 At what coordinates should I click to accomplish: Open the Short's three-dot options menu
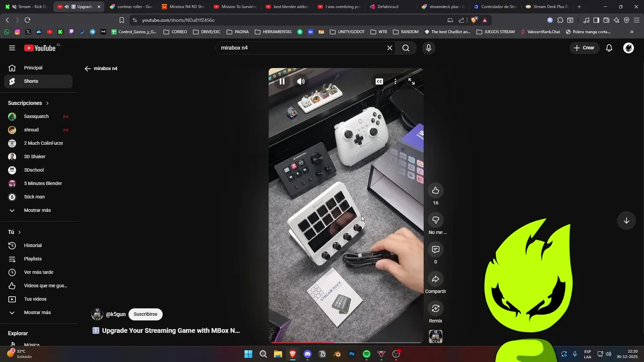pos(395,81)
